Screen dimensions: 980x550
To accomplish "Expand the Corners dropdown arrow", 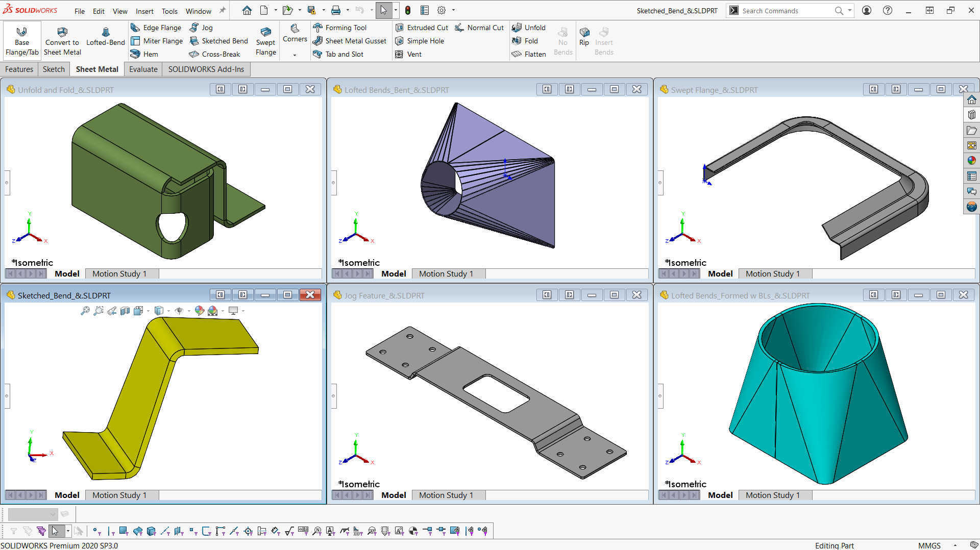I will [295, 55].
